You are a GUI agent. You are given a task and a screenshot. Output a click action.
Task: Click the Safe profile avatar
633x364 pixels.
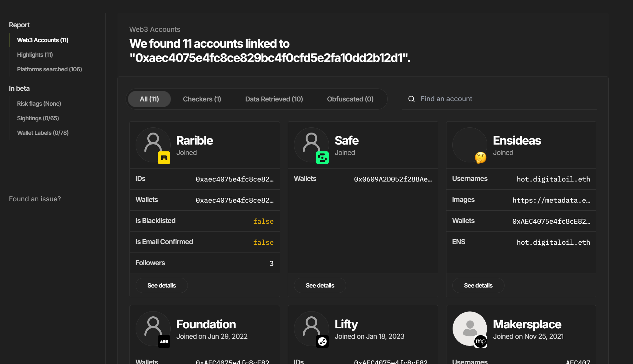tap(311, 145)
